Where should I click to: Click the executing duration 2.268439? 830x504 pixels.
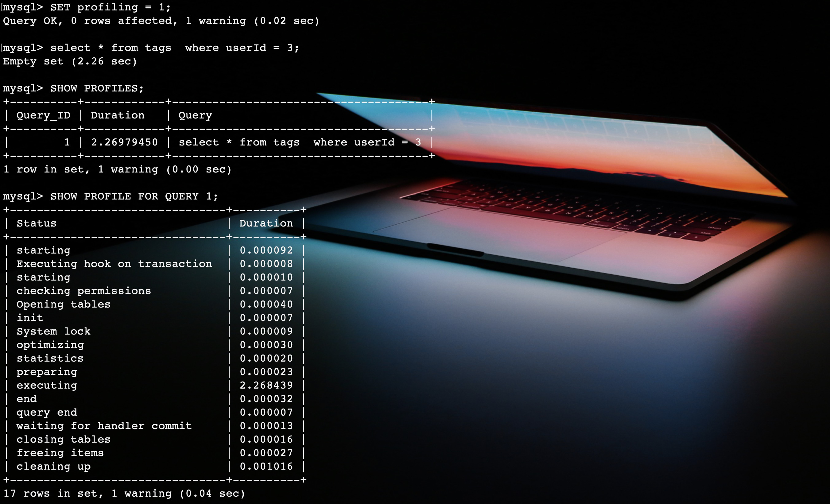266,385
